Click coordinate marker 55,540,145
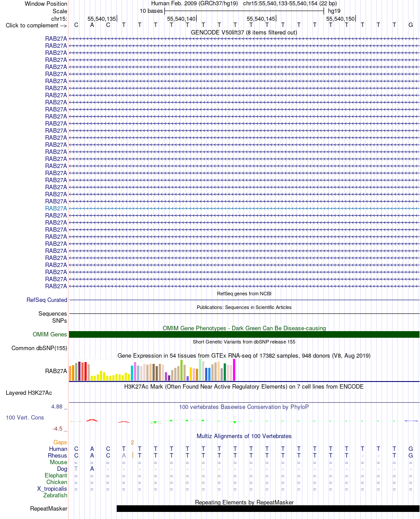This screenshot has width=420, height=519. (261, 19)
